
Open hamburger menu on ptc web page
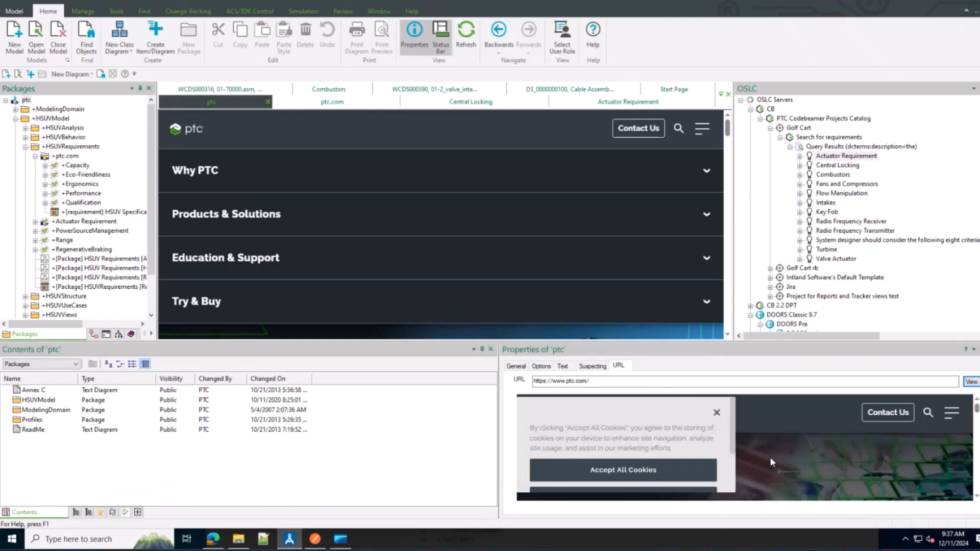point(702,129)
